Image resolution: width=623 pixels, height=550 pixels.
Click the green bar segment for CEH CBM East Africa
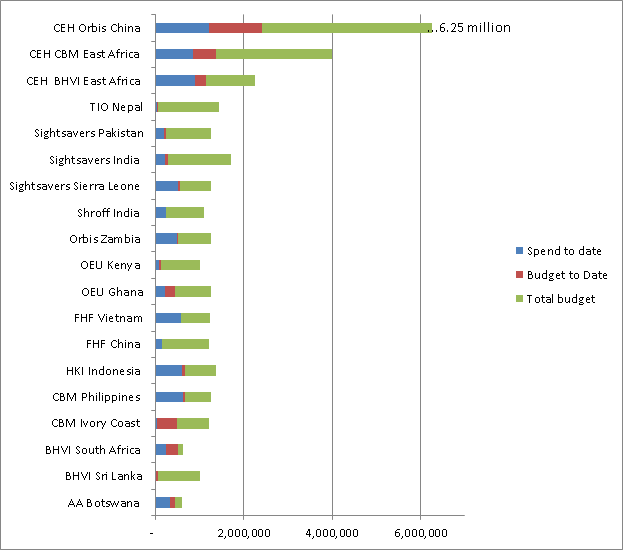[274, 54]
